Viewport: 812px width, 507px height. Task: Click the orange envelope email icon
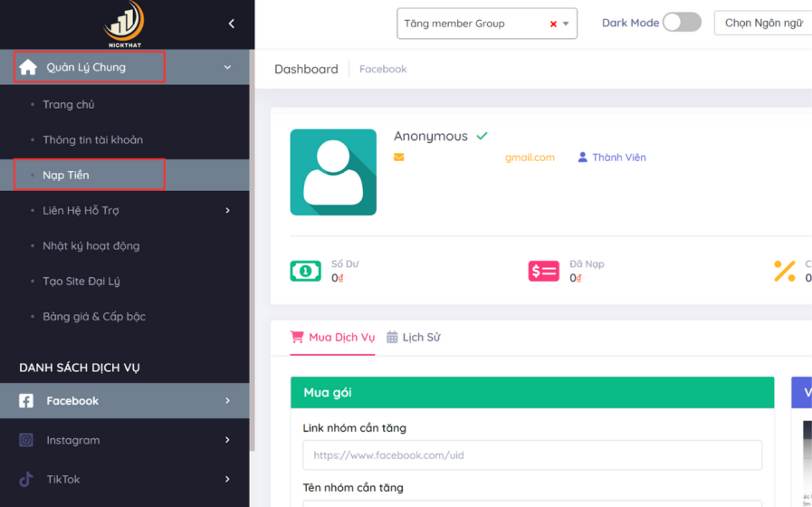click(398, 158)
